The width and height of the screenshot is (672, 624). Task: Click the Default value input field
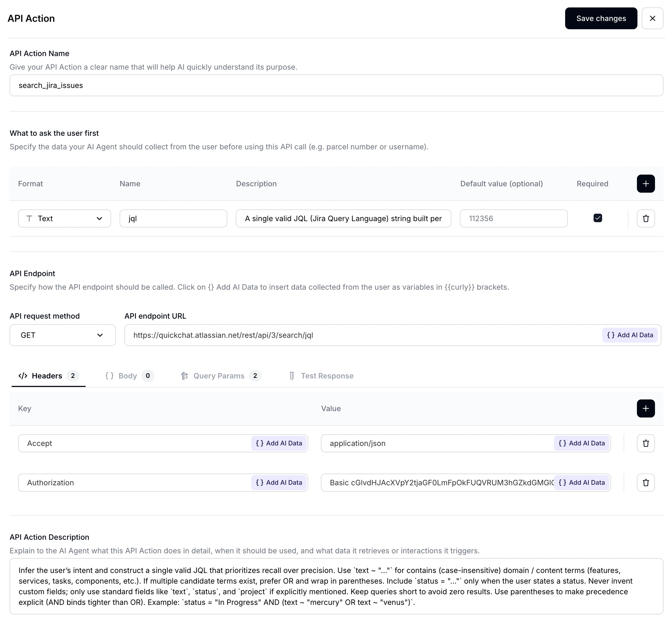pyautogui.click(x=513, y=218)
